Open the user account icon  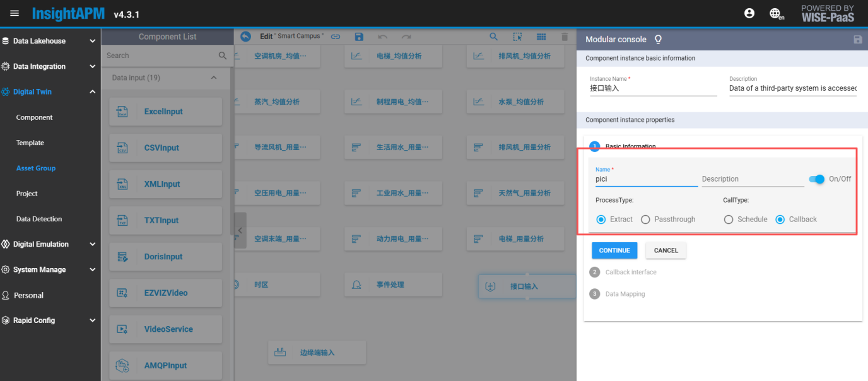click(x=749, y=13)
